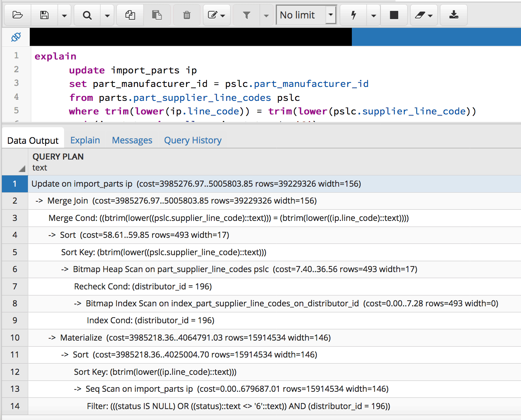Viewport: 521px width, 420px height.
Task: Paste rows with the clipboard icon
Action: [x=157, y=15]
